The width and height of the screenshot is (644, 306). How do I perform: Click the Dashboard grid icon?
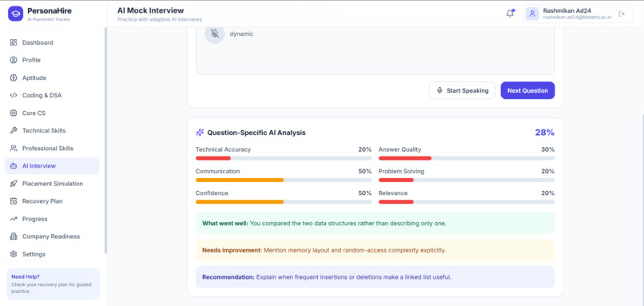(14, 42)
